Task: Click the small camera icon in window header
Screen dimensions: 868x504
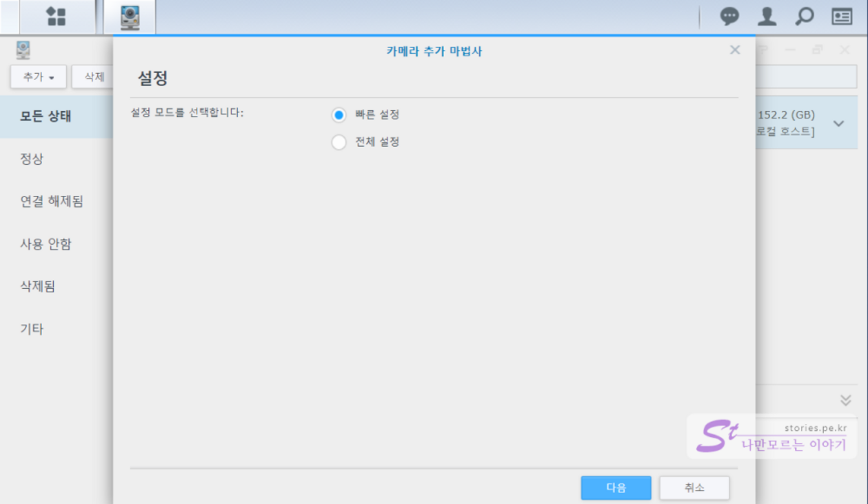Action: pyautogui.click(x=23, y=50)
